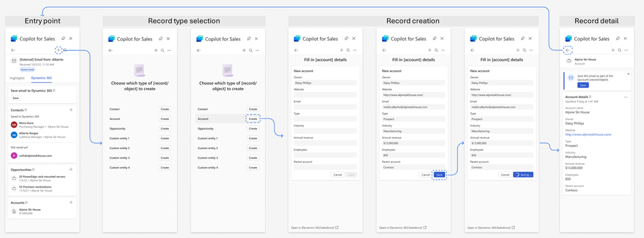This screenshot has height=238, width=644.
Task: Click plus icon in Record detail panel toolbar
Action: [613, 50]
